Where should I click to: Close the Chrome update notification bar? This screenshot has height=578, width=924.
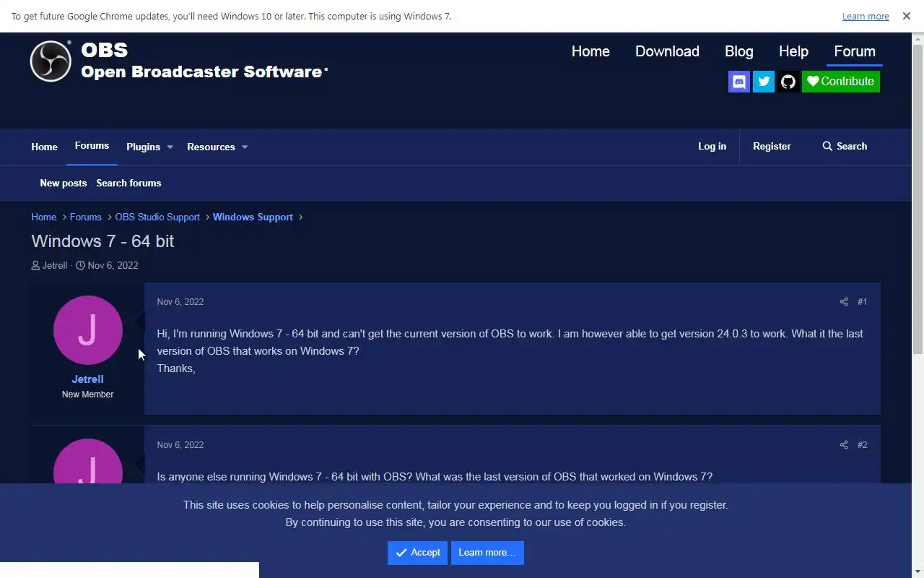(x=907, y=16)
